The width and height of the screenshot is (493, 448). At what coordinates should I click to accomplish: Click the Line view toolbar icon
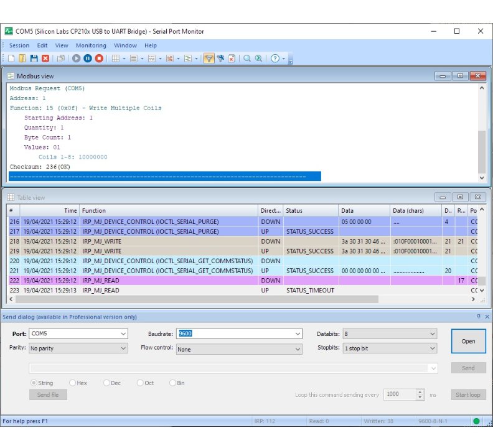point(134,58)
